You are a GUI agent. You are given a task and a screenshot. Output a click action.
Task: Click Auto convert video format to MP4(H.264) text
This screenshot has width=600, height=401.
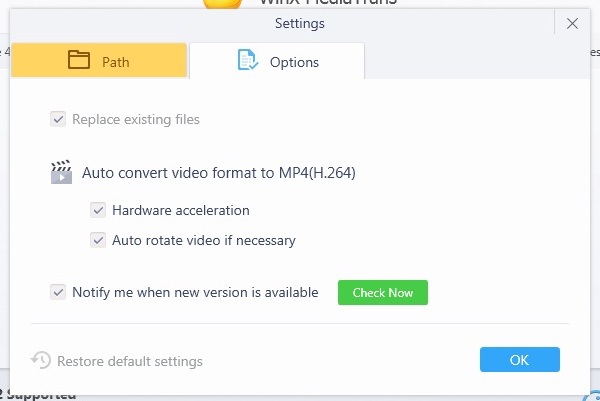tap(219, 173)
